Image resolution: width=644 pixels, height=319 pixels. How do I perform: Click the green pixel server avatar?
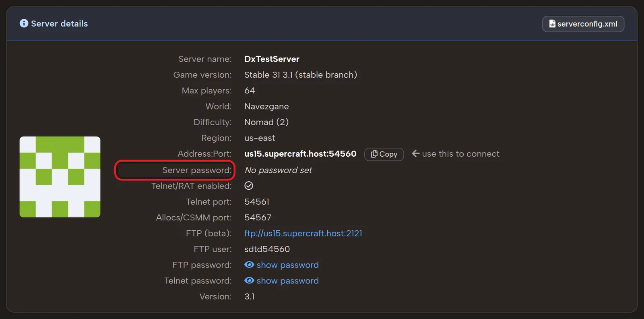[60, 177]
